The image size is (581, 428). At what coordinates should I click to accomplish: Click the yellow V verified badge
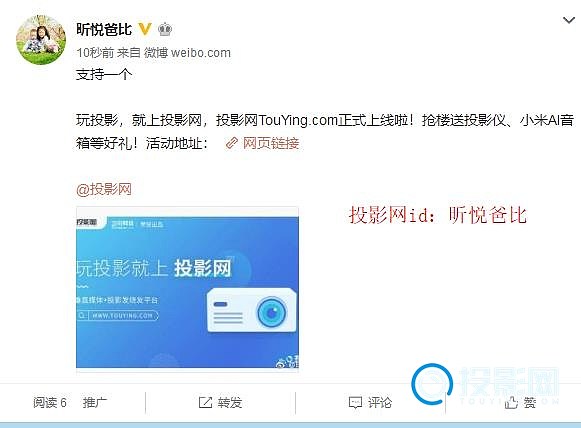pos(145,29)
